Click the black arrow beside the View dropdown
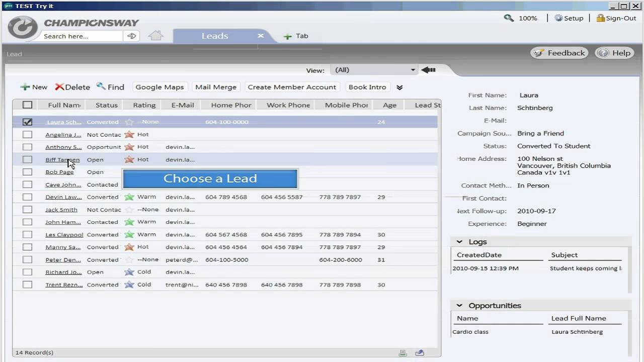Image resolution: width=644 pixels, height=362 pixels. pyautogui.click(x=428, y=70)
